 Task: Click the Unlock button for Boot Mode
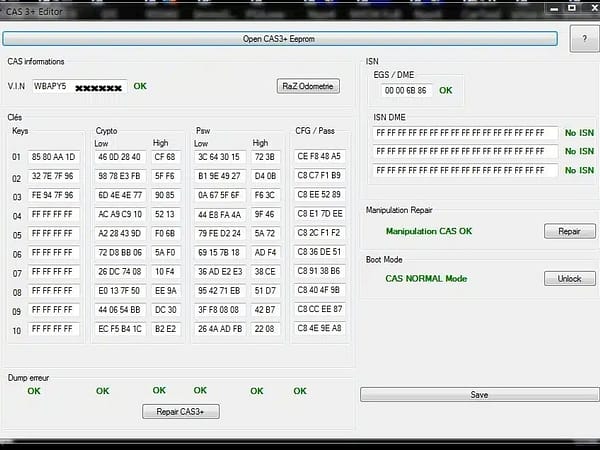pyautogui.click(x=569, y=279)
